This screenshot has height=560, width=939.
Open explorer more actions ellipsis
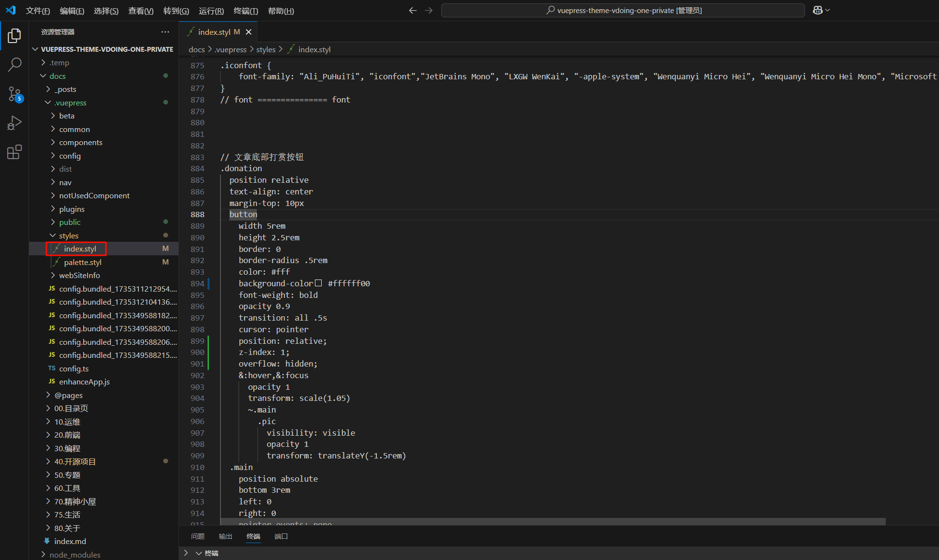pyautogui.click(x=165, y=32)
